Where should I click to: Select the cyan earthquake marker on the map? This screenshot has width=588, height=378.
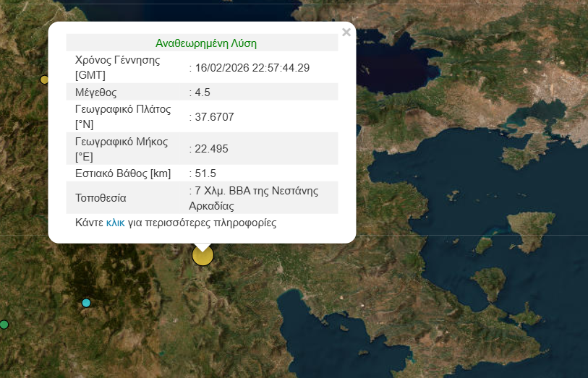pos(86,303)
